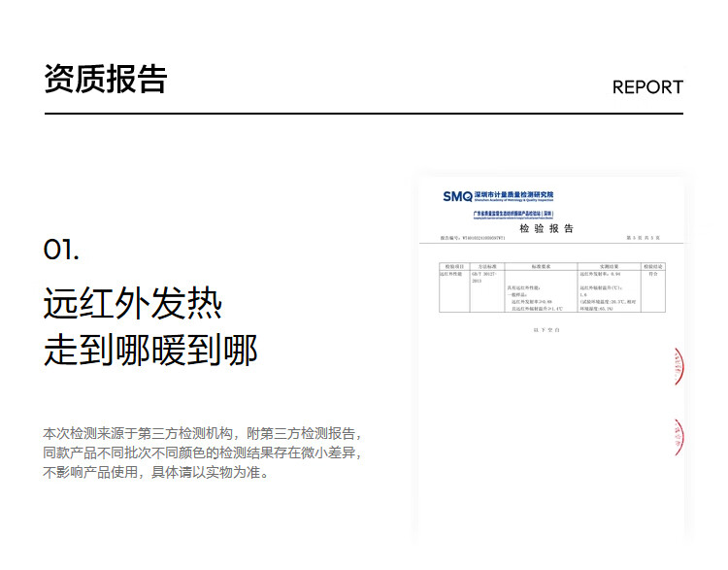Open the inspection report document thumbnail
728x570 pixels.
pos(550,359)
